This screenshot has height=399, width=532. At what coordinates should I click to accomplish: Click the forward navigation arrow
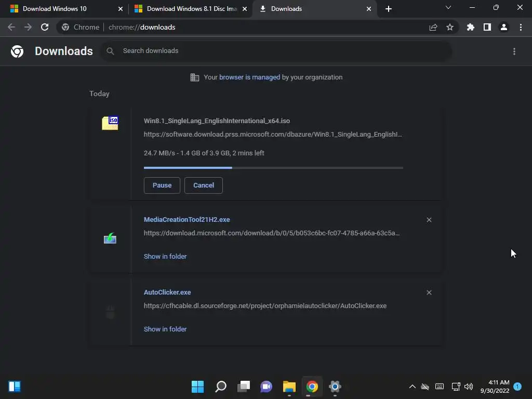28,27
